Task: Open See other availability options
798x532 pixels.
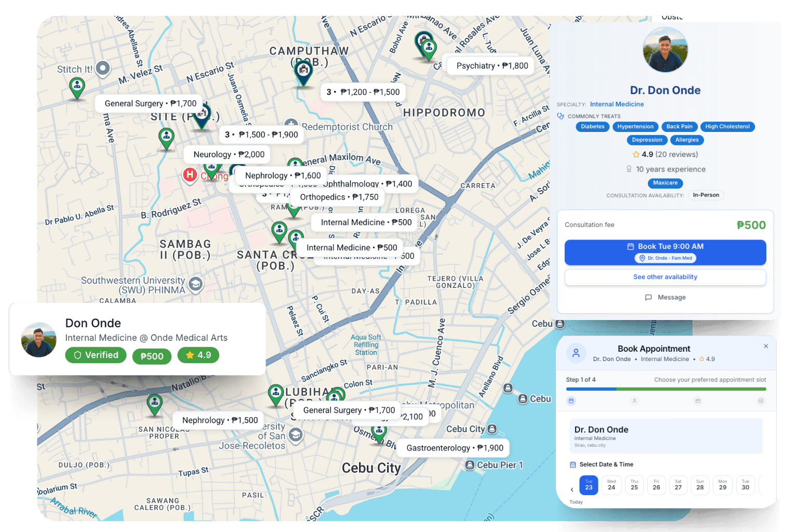Action: coord(665,277)
